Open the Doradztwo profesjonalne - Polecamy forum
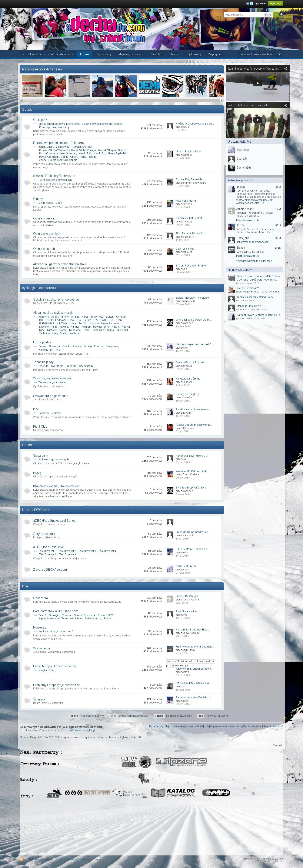Image resolution: width=303 pixels, height=868 pixels. tap(59, 143)
